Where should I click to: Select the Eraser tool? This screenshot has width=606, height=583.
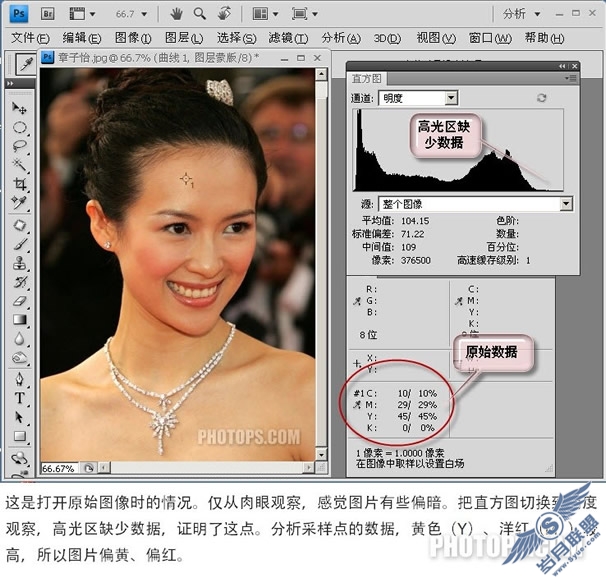(19, 301)
